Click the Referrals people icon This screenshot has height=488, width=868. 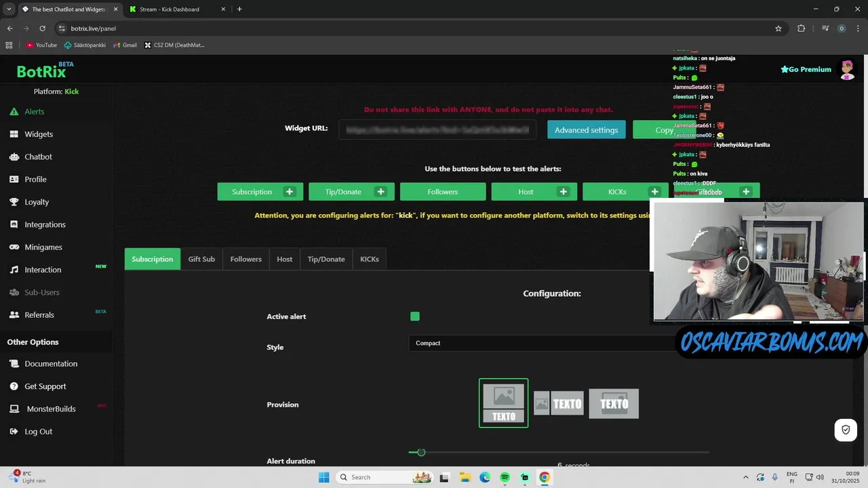coord(14,315)
